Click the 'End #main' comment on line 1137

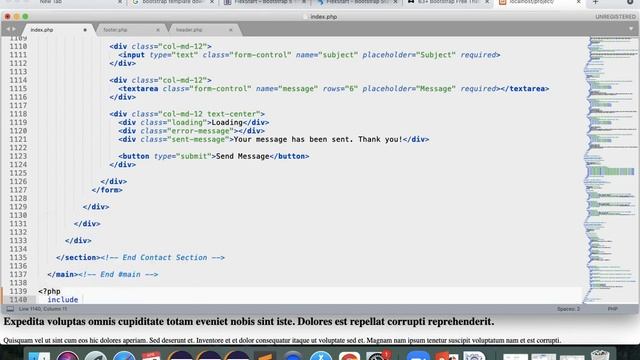pyautogui.click(x=118, y=274)
